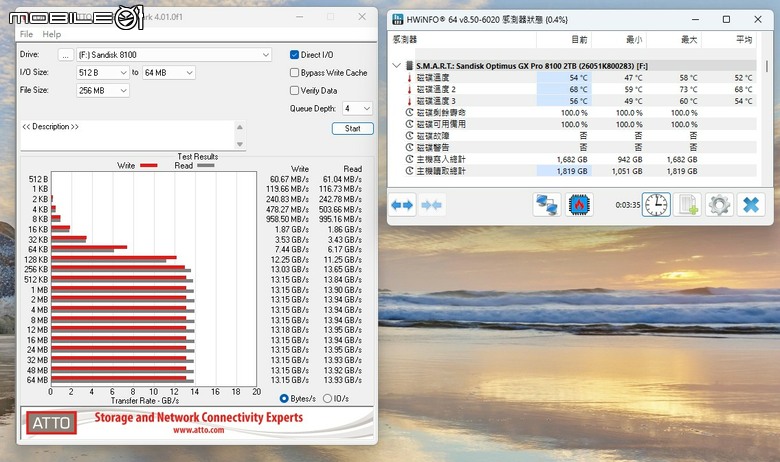The width and height of the screenshot is (780, 462).
Task: Enable Bypass Write Cache checkbox
Action: pos(294,73)
